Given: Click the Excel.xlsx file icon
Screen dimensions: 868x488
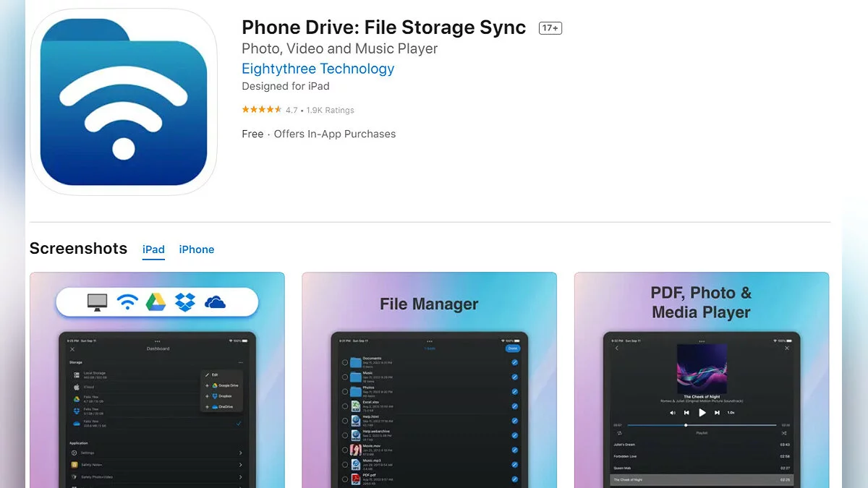Looking at the screenshot, I should coord(356,406).
